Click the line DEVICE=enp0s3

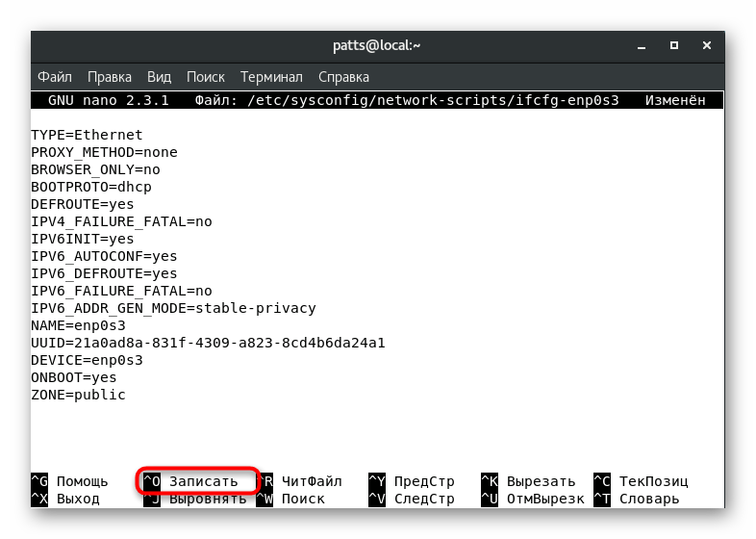coord(87,361)
